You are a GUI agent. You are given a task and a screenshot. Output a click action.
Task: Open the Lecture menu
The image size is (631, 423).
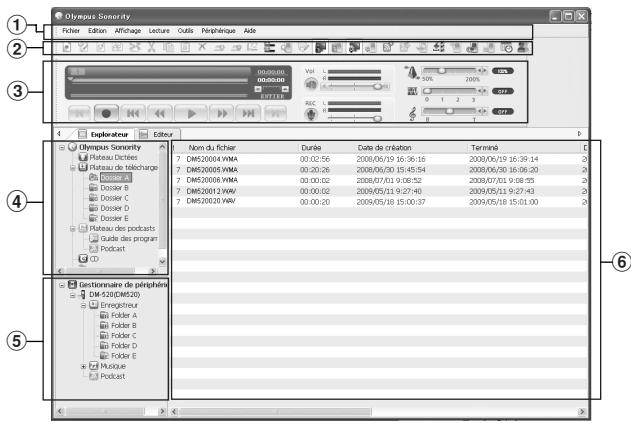(159, 31)
